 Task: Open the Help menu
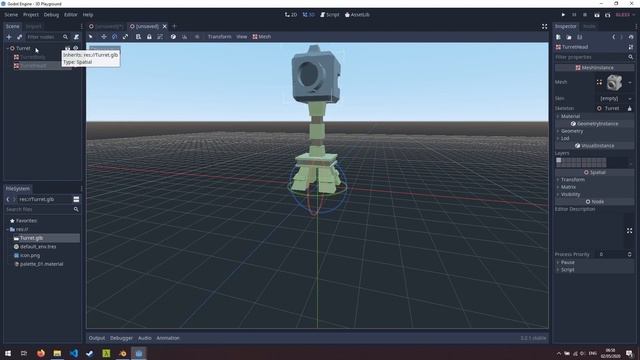tap(88, 15)
